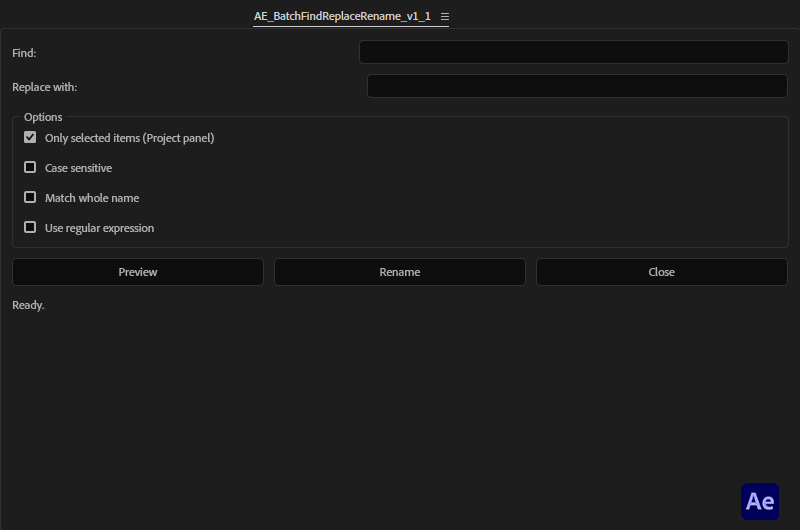This screenshot has width=800, height=530.
Task: Click the Rename button
Action: (399, 272)
